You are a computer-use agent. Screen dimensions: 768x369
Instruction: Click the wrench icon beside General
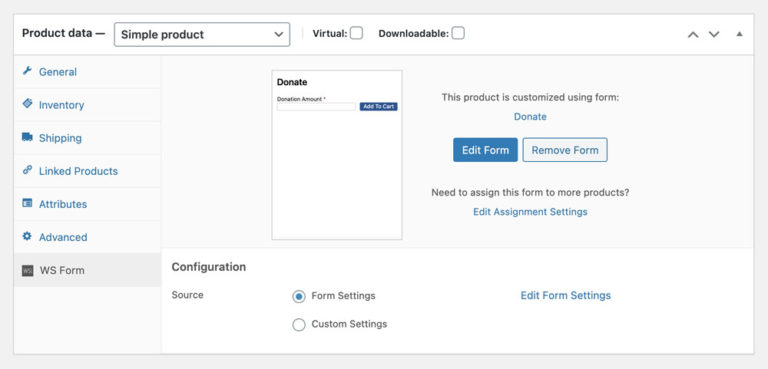pyautogui.click(x=27, y=71)
